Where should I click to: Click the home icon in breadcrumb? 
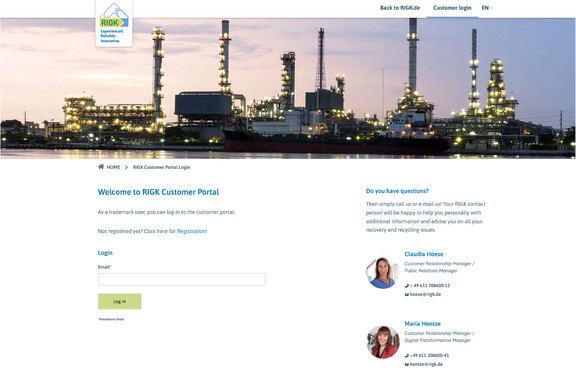point(101,166)
